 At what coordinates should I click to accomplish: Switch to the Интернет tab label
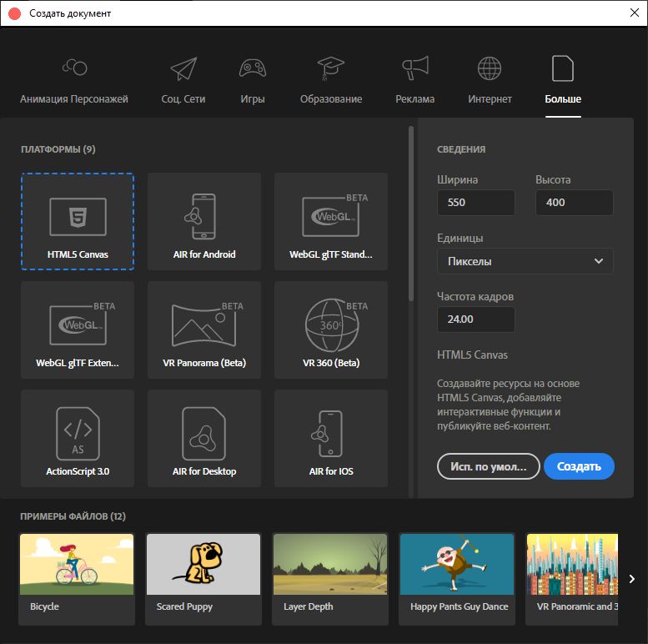pos(490,99)
